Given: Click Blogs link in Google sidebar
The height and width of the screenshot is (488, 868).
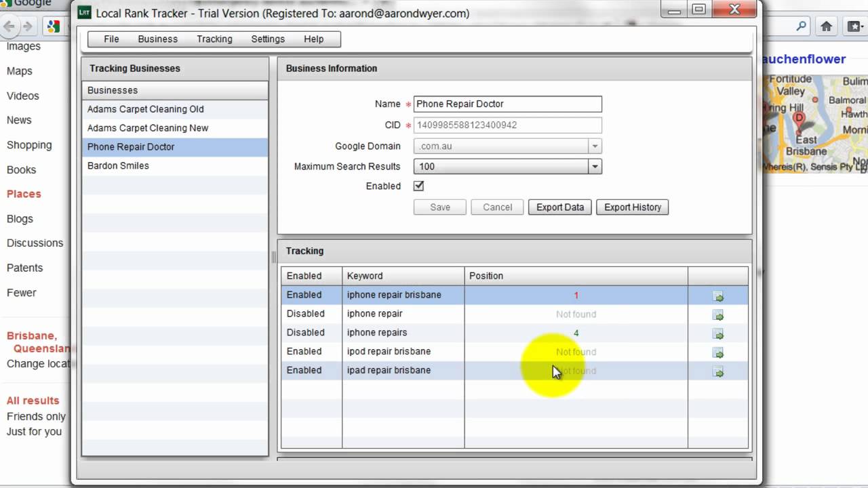Looking at the screenshot, I should click(x=20, y=219).
